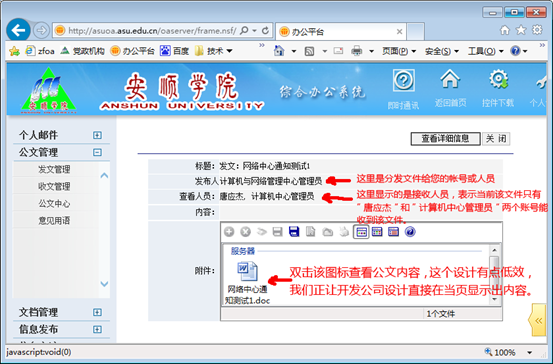The height and width of the screenshot is (364, 553).
Task: Click the Read Mail icon in command bar
Action: pos(338,51)
